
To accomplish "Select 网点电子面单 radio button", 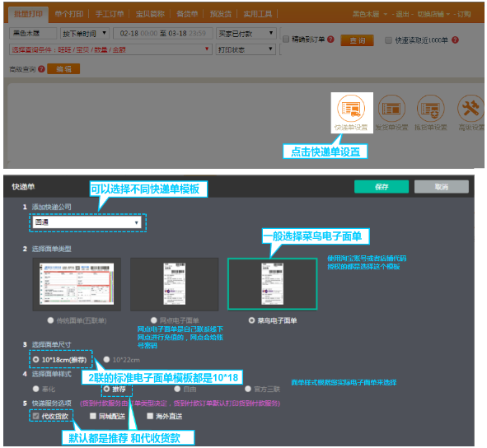I will coord(154,320).
